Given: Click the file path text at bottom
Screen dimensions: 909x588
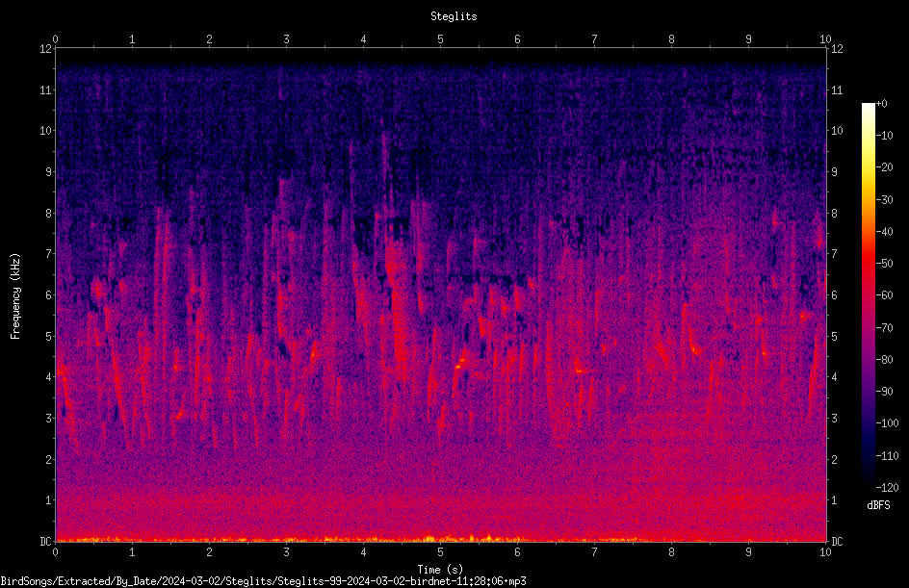Looking at the screenshot, I should [x=263, y=581].
